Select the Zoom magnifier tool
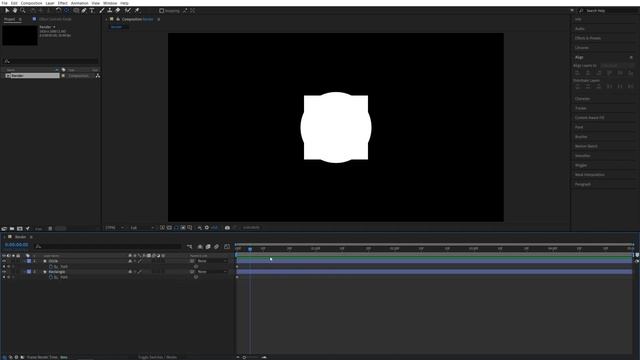This screenshot has width=640, height=360. click(x=23, y=11)
